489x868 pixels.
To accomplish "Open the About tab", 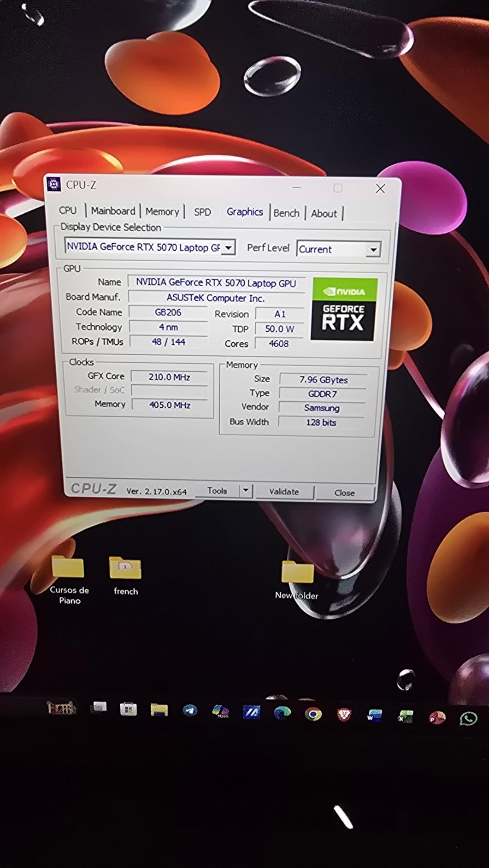I will click(324, 214).
